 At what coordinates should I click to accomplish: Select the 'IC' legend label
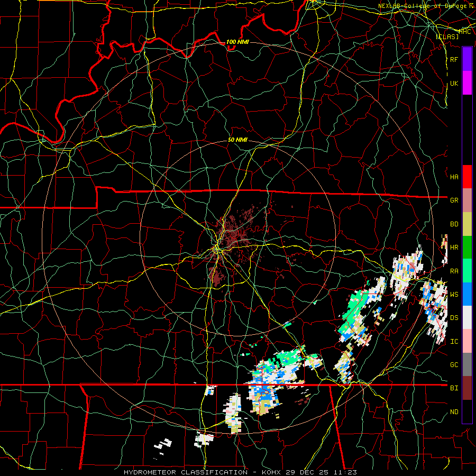[x=454, y=342]
